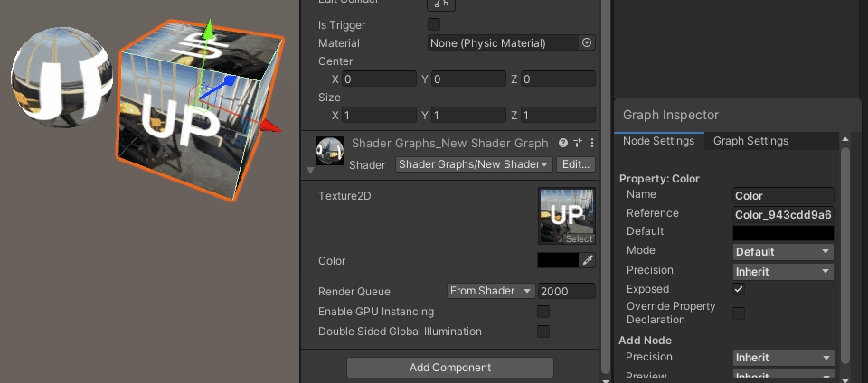The height and width of the screenshot is (383, 868).
Task: Click the Edit... shader button
Action: 576,164
